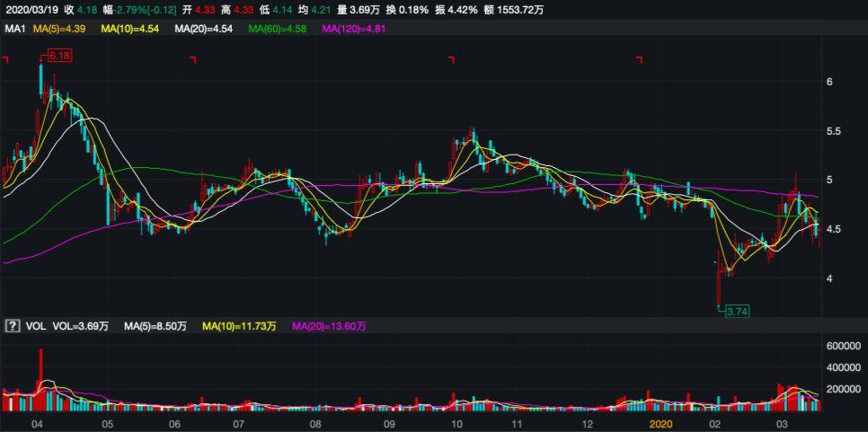The height and width of the screenshot is (432, 868).
Task: Select the 6.18 high price tag
Action: pyautogui.click(x=58, y=56)
